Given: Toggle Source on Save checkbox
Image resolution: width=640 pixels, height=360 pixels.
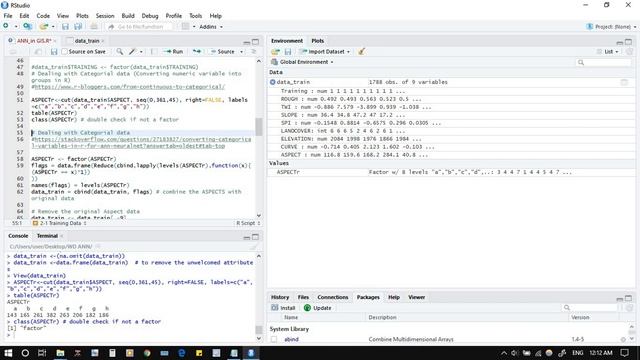Looking at the screenshot, I should (64, 52).
